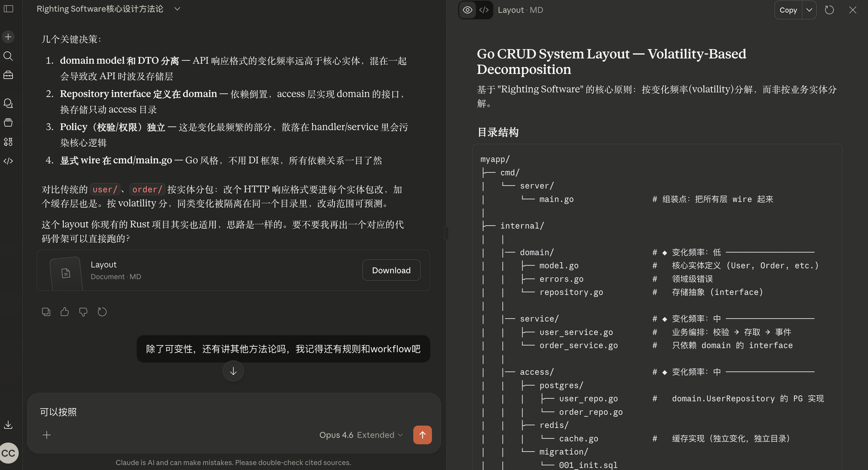Retry the response with the regenerate icon
Viewport: 868px width, 470px height.
(102, 312)
